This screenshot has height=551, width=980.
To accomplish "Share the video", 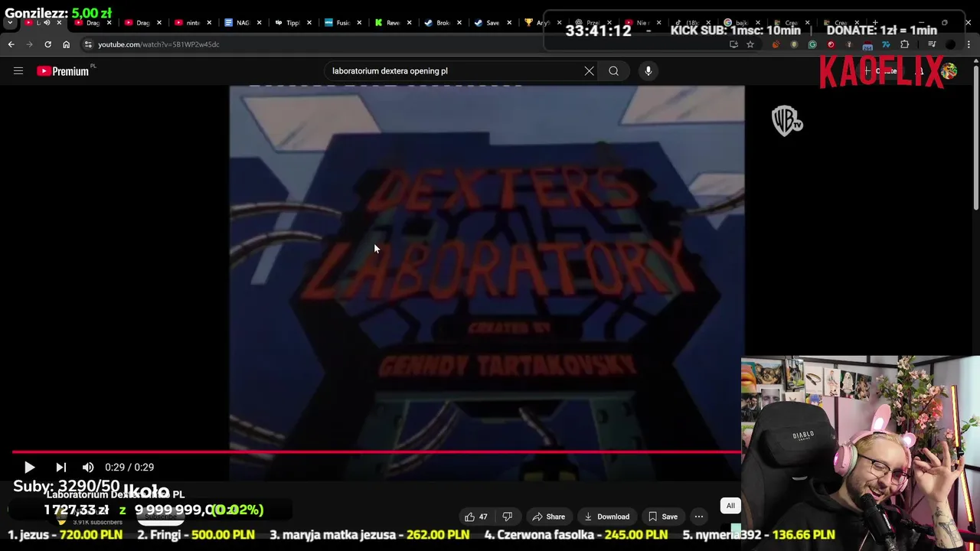I will coord(548,517).
